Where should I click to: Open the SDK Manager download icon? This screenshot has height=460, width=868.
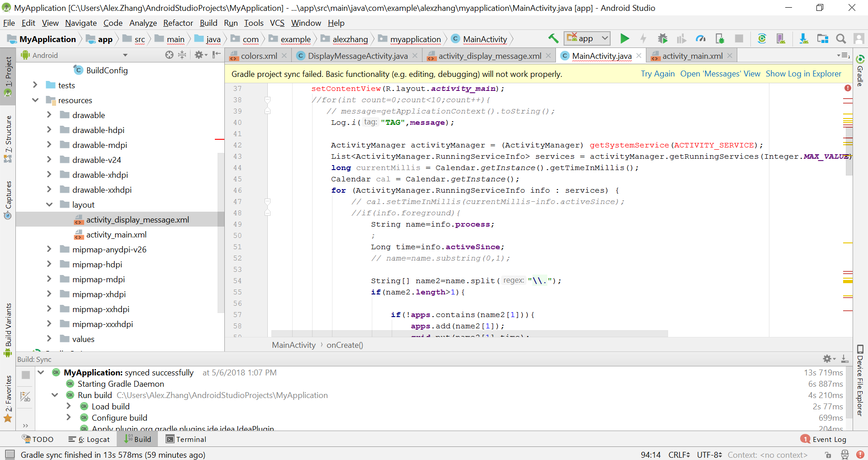click(804, 39)
